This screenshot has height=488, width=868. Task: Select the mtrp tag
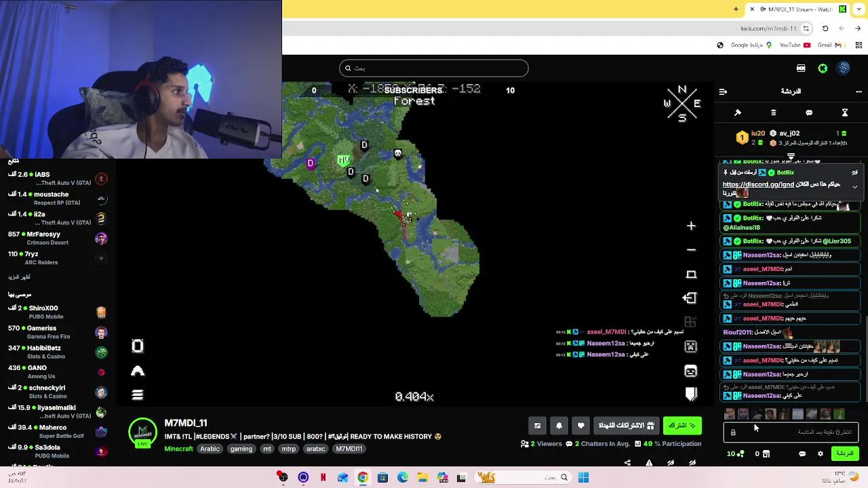tap(289, 449)
